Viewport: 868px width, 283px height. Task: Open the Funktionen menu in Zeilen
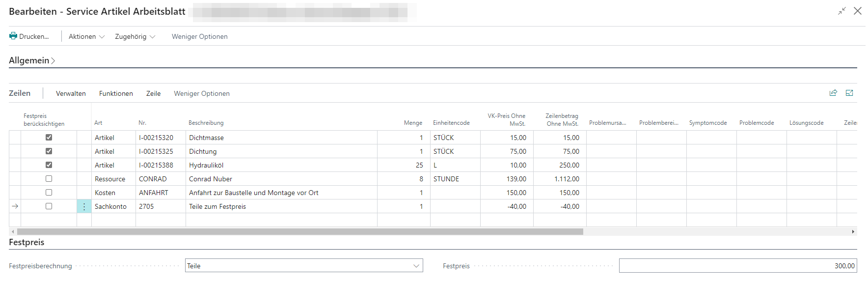click(x=116, y=93)
